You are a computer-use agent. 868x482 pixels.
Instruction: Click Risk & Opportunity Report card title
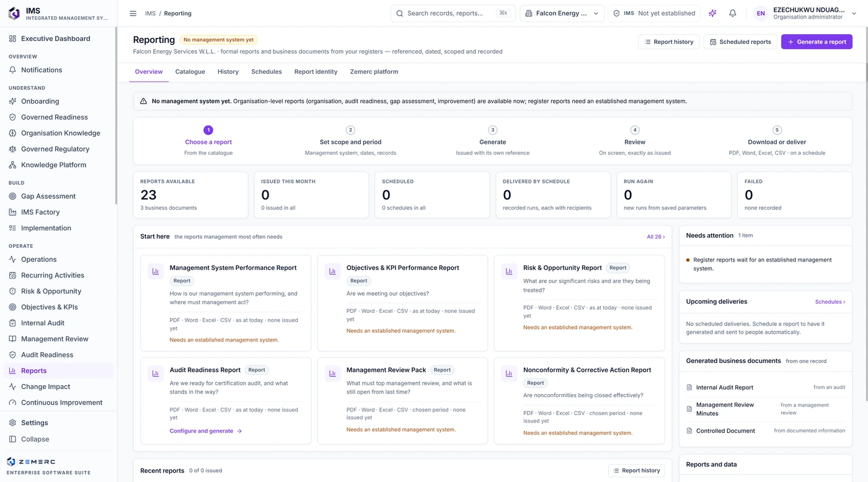[x=562, y=268]
